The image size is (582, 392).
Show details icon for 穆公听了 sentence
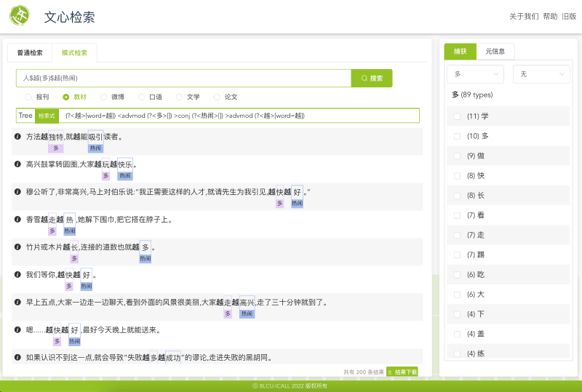pos(17,192)
